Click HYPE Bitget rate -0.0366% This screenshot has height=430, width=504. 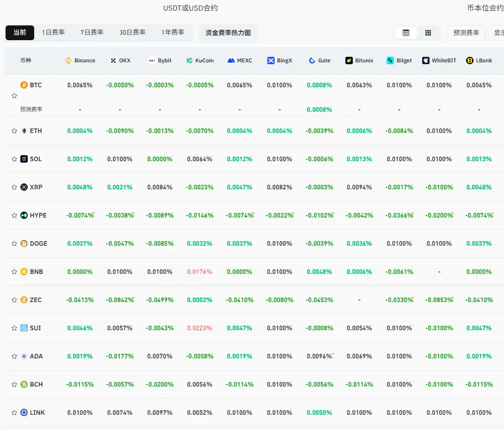pyautogui.click(x=399, y=215)
